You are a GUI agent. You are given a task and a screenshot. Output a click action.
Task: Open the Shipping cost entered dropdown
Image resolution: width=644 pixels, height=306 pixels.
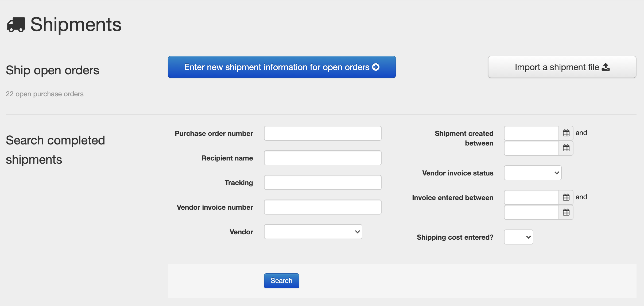pos(518,237)
